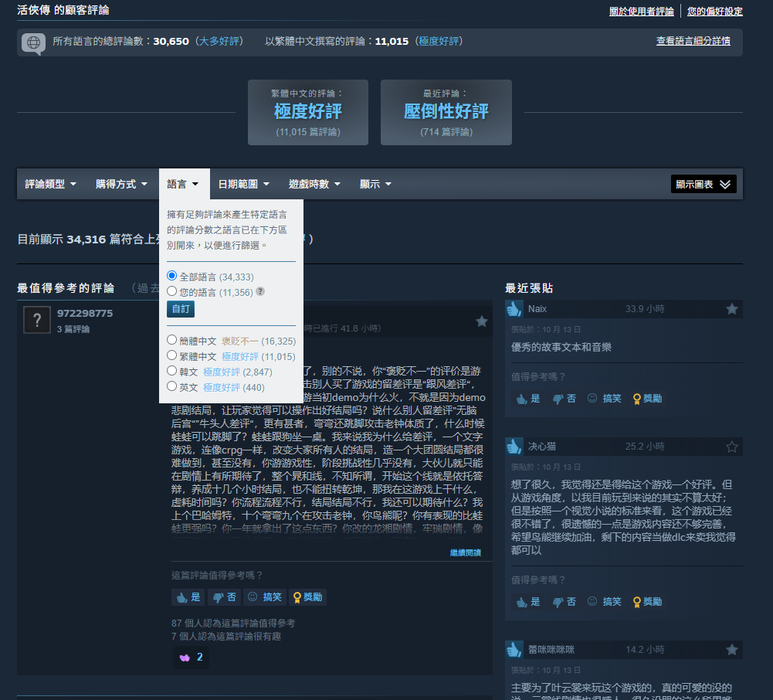Image resolution: width=773 pixels, height=700 pixels.
Task: Select the 全部語言 radio button
Action: 172,276
